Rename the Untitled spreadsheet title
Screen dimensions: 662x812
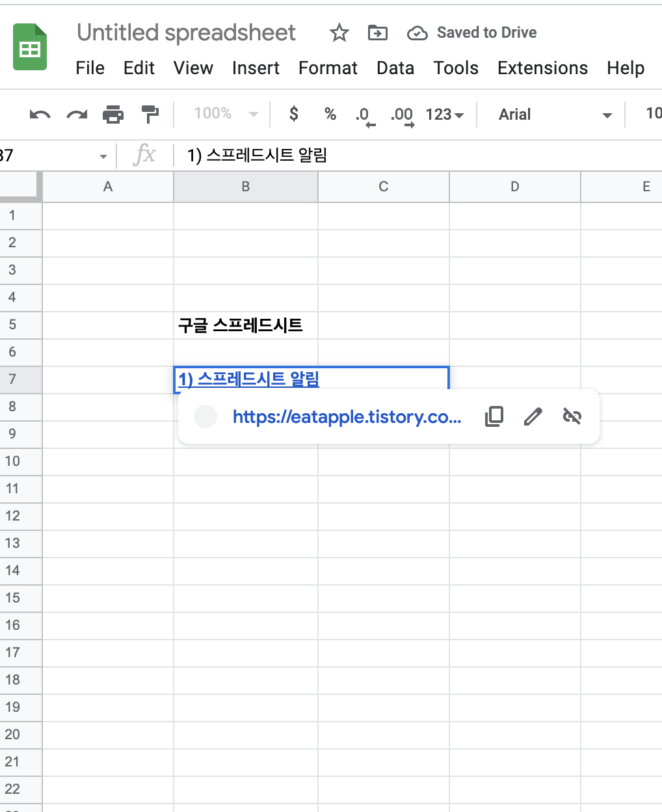[x=186, y=33]
